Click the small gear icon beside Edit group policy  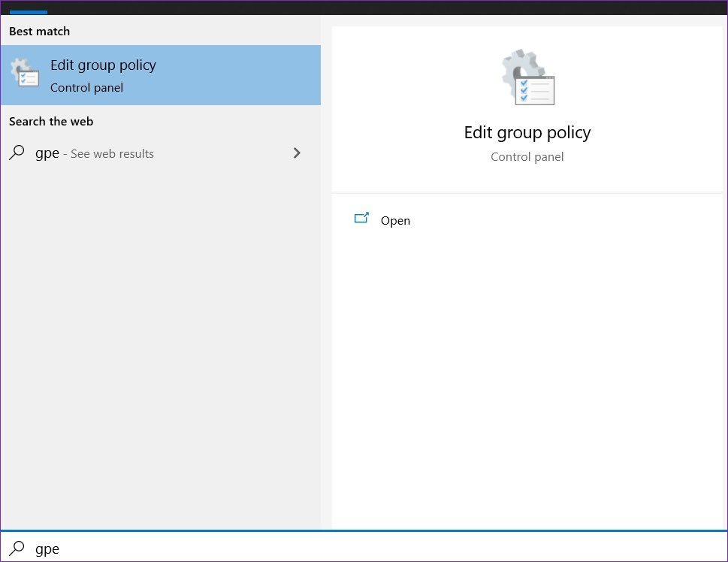click(x=25, y=73)
